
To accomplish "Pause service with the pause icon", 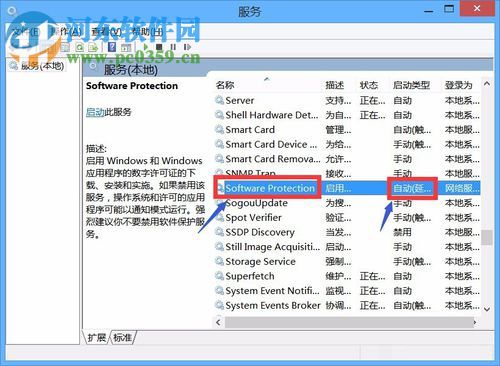I will [x=173, y=47].
